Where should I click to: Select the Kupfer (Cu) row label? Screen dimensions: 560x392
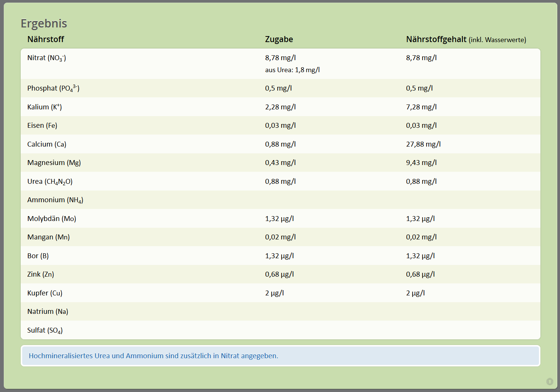(x=45, y=293)
